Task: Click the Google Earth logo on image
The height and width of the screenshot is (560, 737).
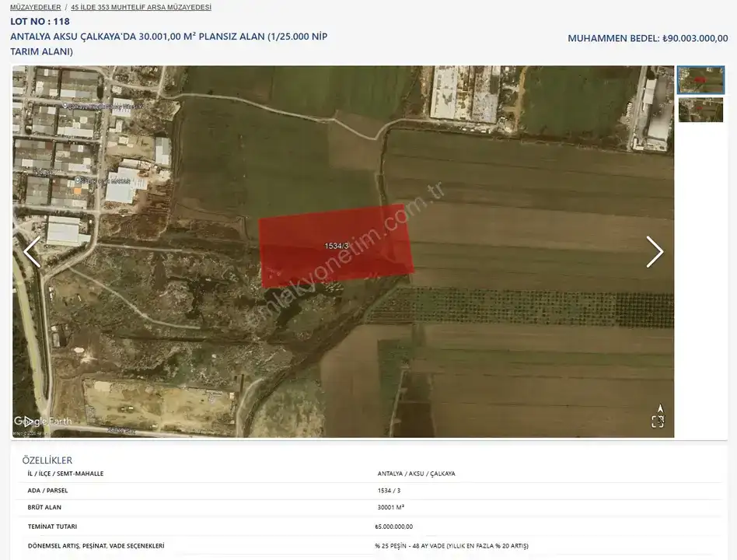Action: pyautogui.click(x=43, y=422)
